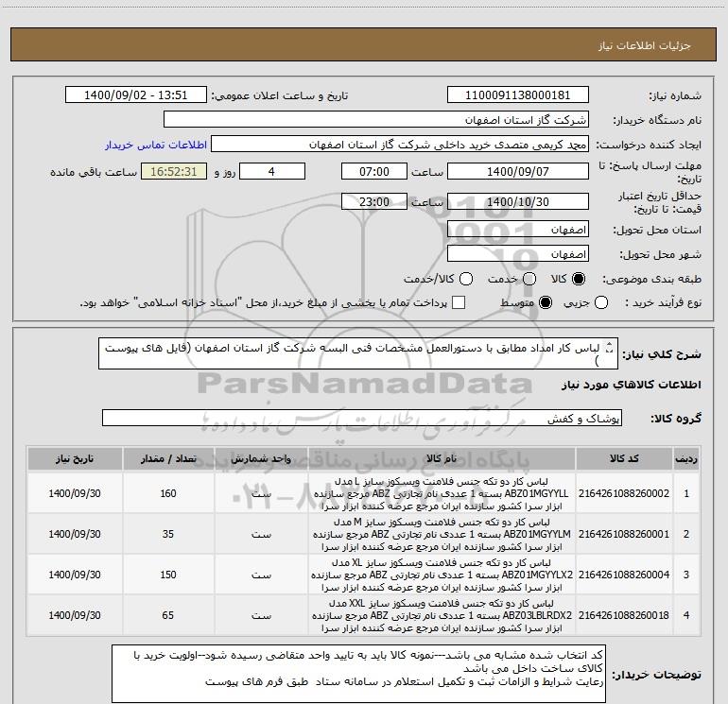Click quantity 150 in row 3
The image size is (728, 704).
point(168,575)
